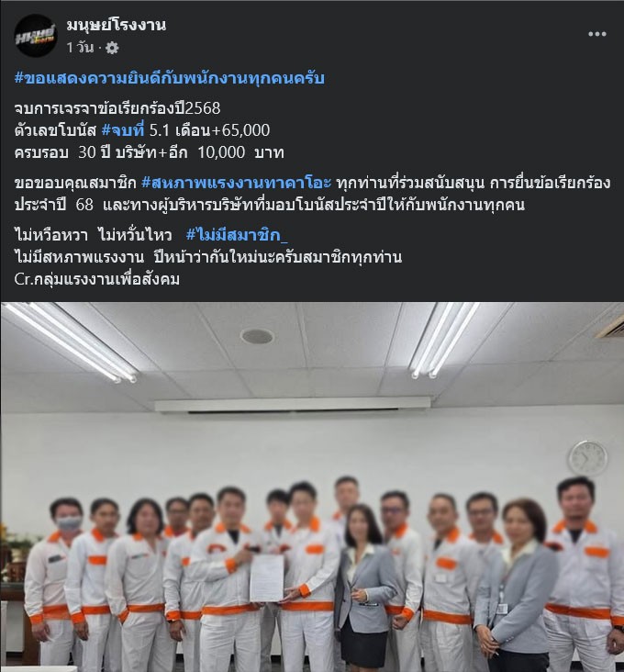
Task: Open the #สหภาพแรงงานทาคาโอะ hashtag
Action: click(237, 183)
